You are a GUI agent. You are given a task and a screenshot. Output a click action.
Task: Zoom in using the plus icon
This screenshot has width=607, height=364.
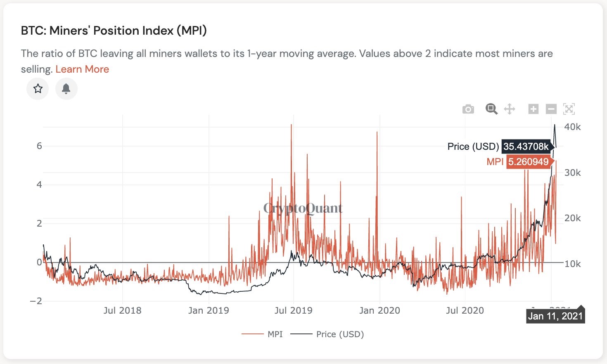pos(533,109)
